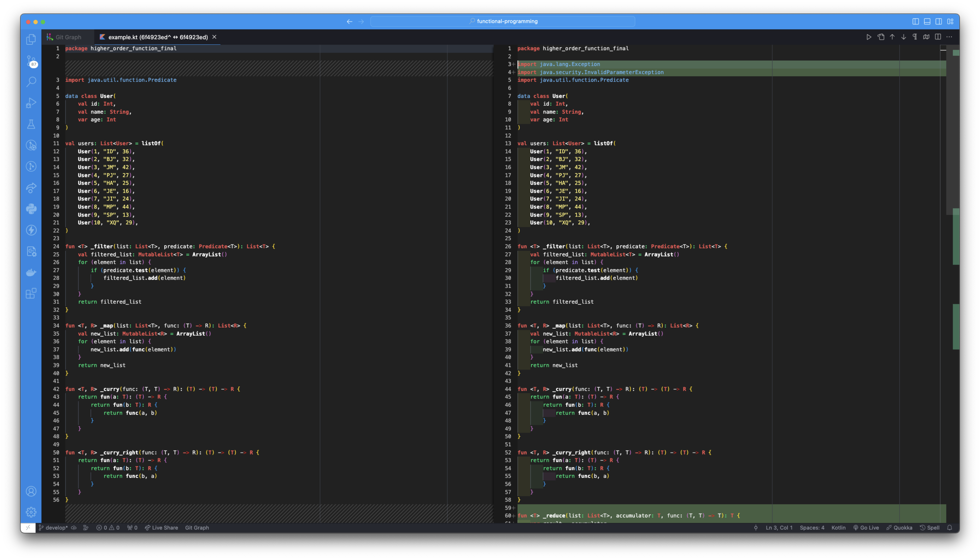Click the Run play icon in editor toolbar
This screenshot has width=980, height=560.
869,37
